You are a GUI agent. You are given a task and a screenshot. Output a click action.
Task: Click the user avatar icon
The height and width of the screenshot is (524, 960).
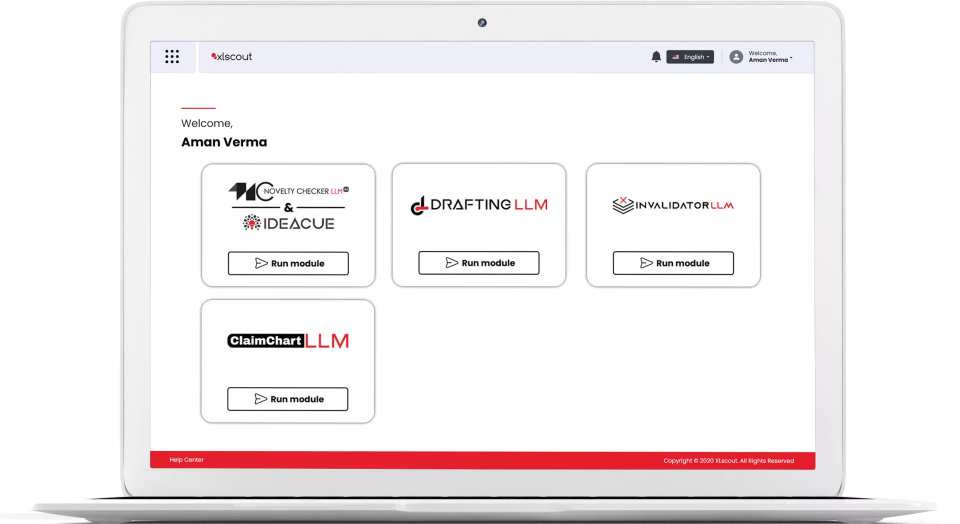pyautogui.click(x=736, y=57)
